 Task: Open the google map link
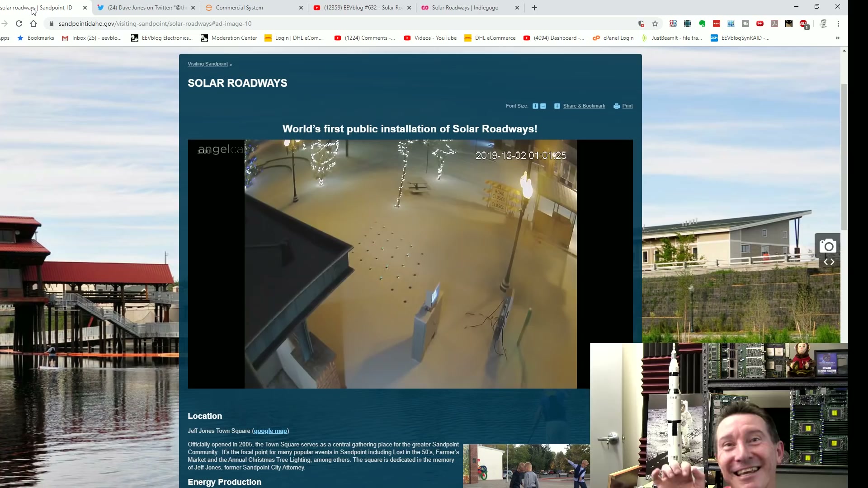click(x=270, y=431)
